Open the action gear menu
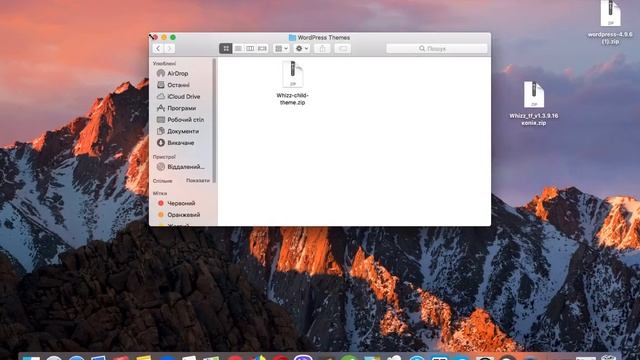Image resolution: width=640 pixels, height=360 pixels. [302, 49]
